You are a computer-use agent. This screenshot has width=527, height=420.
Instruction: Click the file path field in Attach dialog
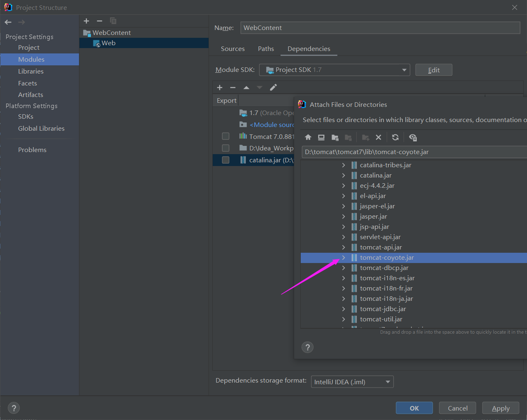point(414,152)
